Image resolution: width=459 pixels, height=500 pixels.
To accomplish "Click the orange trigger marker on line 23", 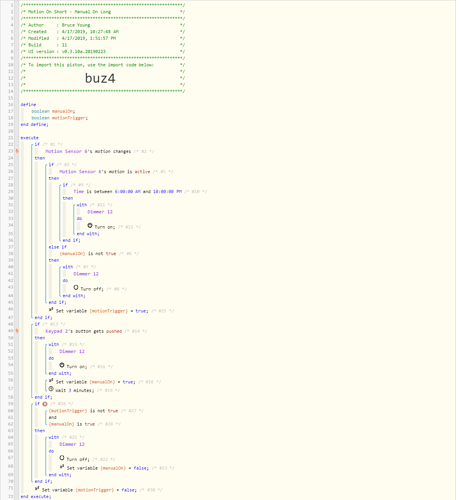I will tap(17, 151).
